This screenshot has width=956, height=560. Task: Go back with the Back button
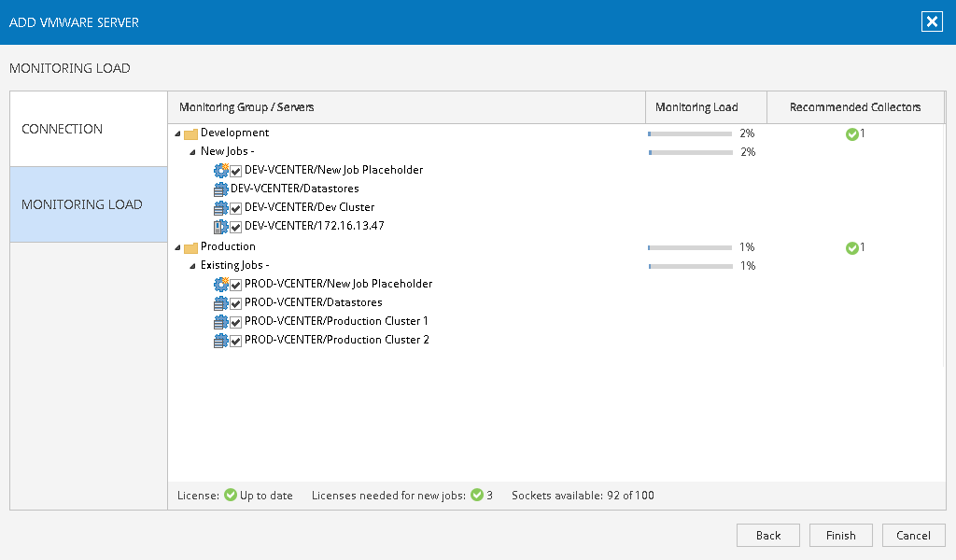click(x=767, y=535)
